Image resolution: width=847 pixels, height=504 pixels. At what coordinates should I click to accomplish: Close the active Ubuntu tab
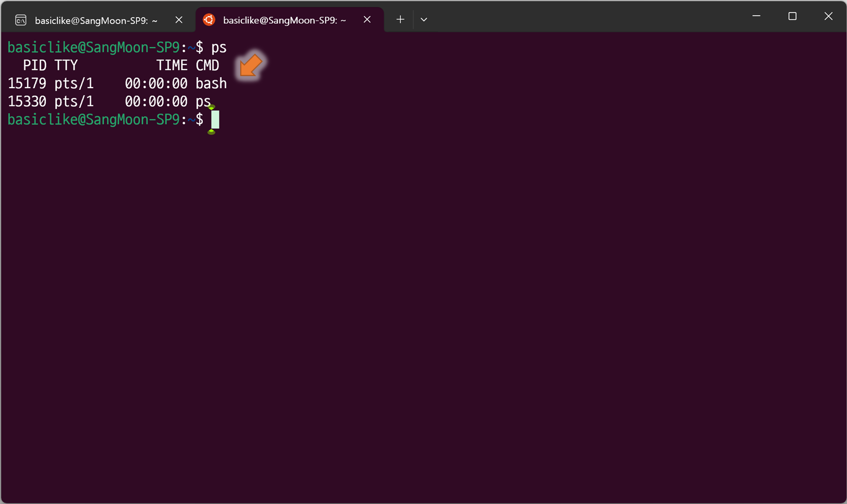point(367,19)
